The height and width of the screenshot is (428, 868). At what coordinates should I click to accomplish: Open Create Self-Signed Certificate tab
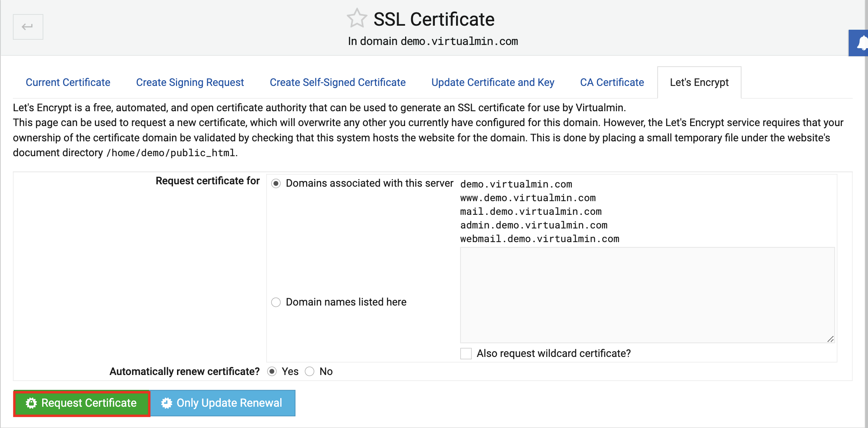tap(338, 82)
